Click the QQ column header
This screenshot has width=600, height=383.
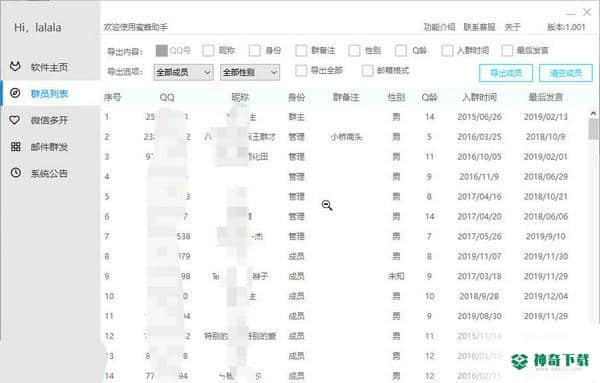[x=167, y=97]
